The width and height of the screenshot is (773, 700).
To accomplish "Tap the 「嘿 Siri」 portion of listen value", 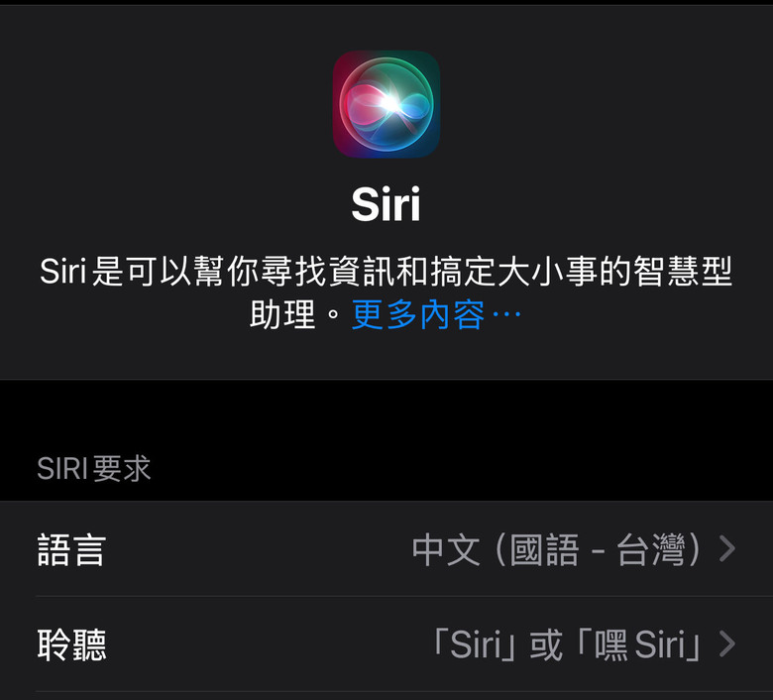I will point(639,644).
